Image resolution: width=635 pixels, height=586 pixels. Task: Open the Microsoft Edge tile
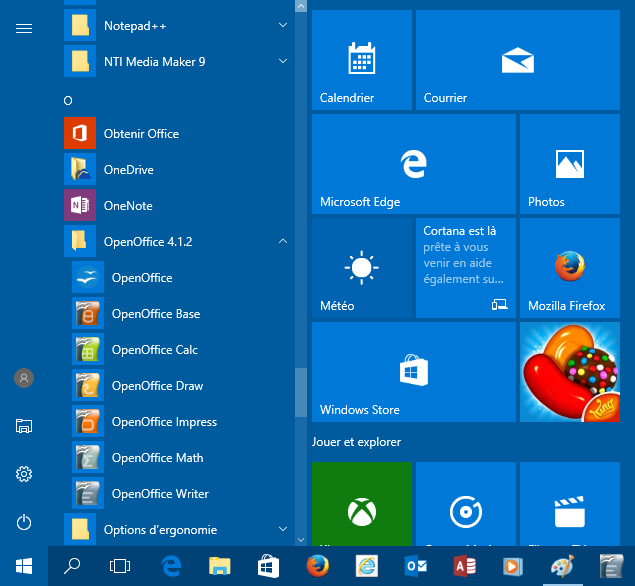[x=413, y=164]
